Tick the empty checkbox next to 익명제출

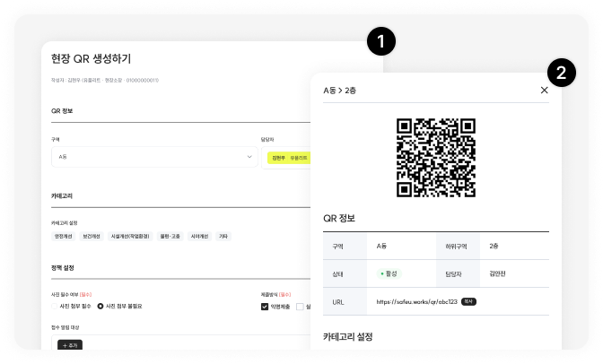coord(300,307)
